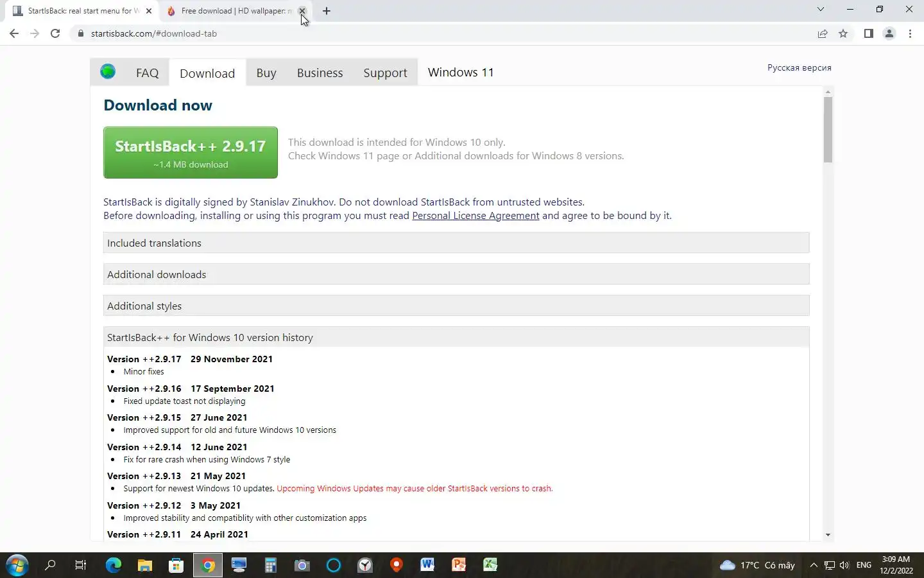The height and width of the screenshot is (578, 924).
Task: Open the Windows Start button
Action: (17, 565)
